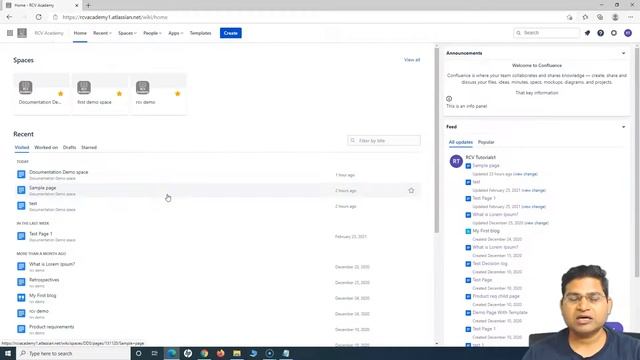Expand the People dropdown menu
640x360 pixels.
click(152, 33)
